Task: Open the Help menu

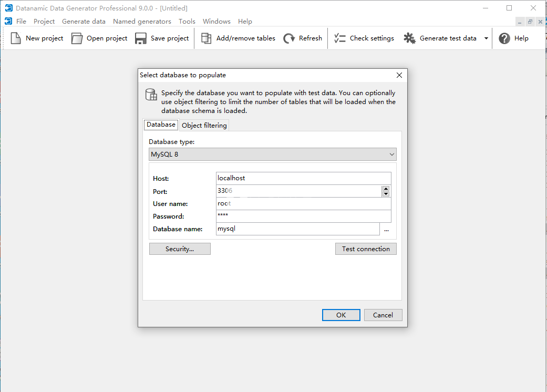Action: [245, 21]
